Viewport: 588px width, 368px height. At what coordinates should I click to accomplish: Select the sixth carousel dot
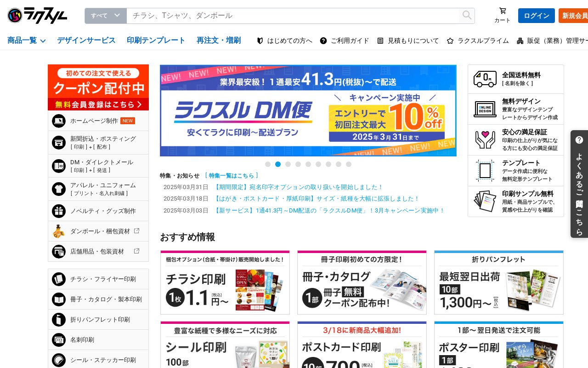pyautogui.click(x=318, y=164)
